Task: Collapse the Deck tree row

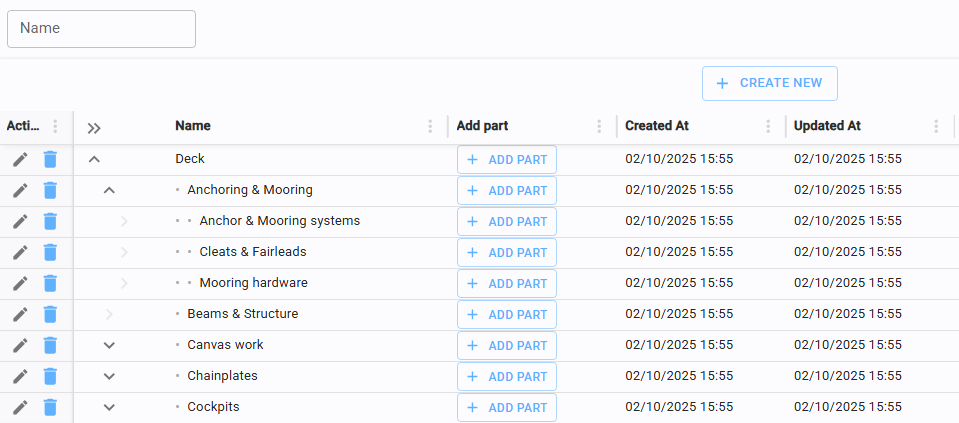Action: tap(94, 159)
